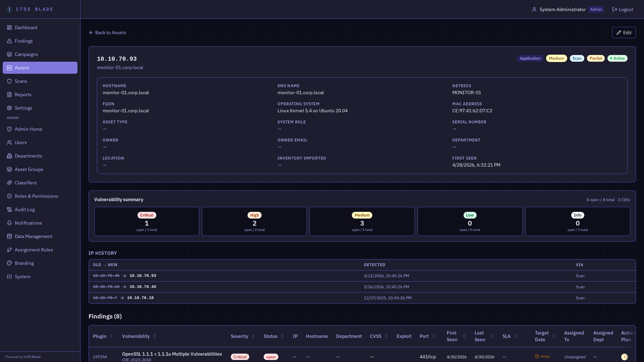Click the Partial coverage badge
This screenshot has width=644, height=362.
tap(596, 58)
